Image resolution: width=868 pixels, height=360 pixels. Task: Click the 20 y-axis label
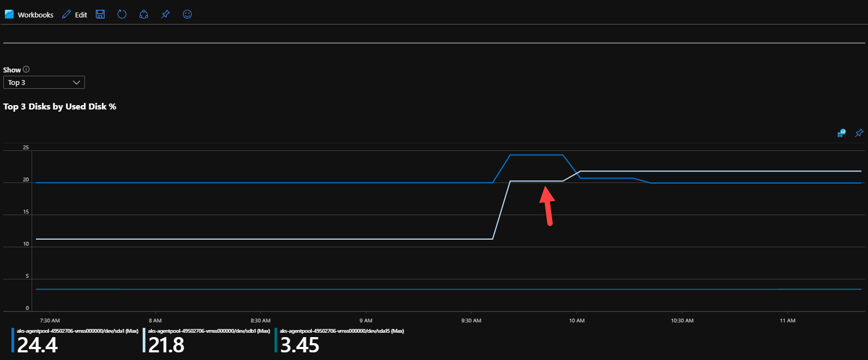26,180
